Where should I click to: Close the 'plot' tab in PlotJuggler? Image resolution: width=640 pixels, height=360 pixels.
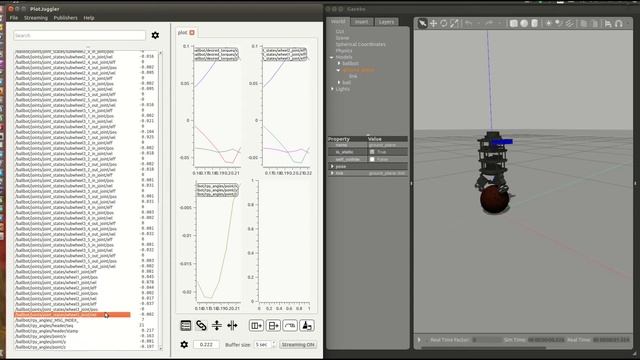click(192, 32)
